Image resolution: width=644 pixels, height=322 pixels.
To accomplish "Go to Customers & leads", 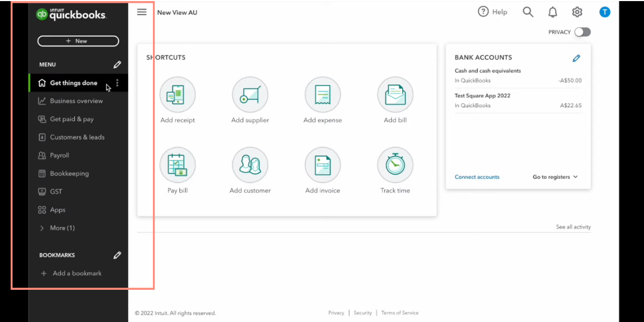I will 77,137.
